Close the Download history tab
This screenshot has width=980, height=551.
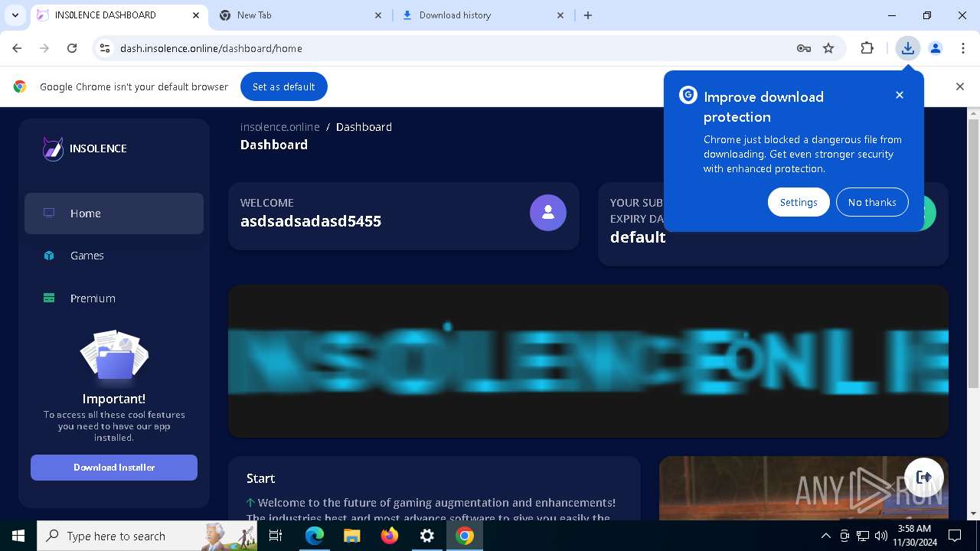[x=560, y=15]
